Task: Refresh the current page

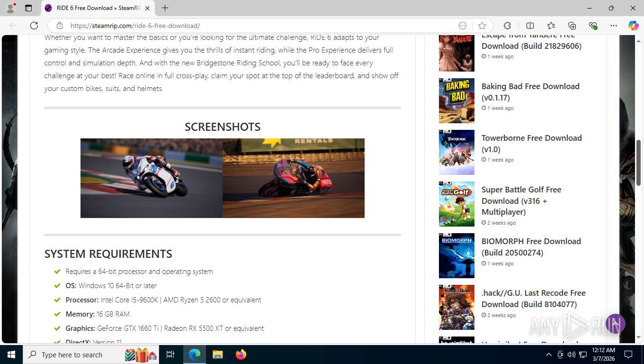Action: 34,26
